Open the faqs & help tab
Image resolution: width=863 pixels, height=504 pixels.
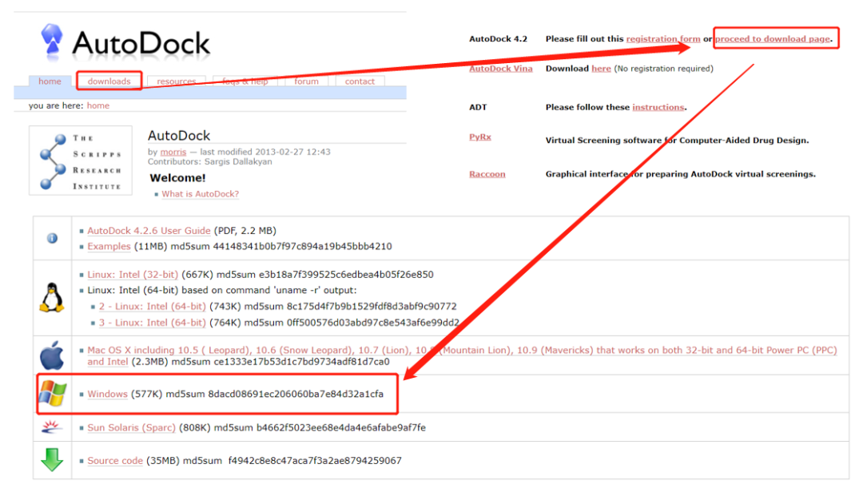[245, 81]
